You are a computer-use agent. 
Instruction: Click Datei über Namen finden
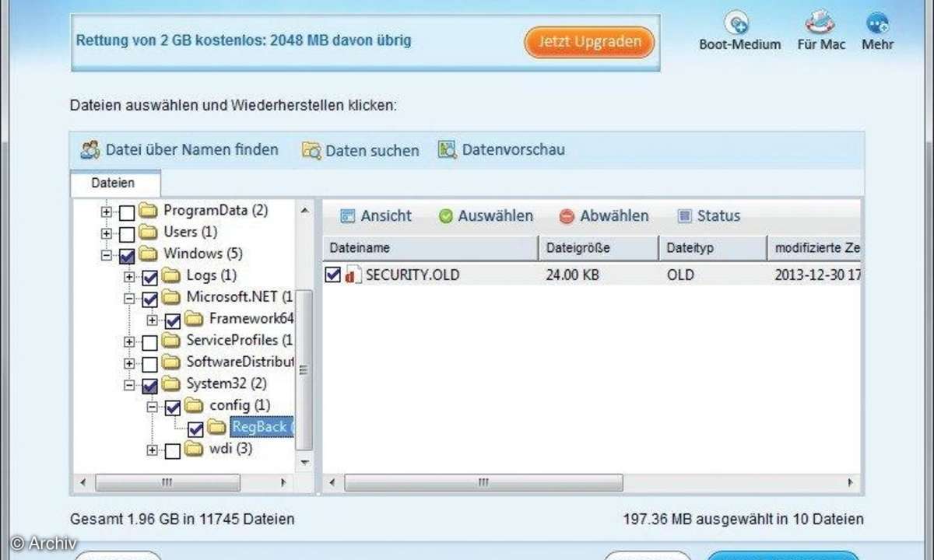[x=180, y=149]
